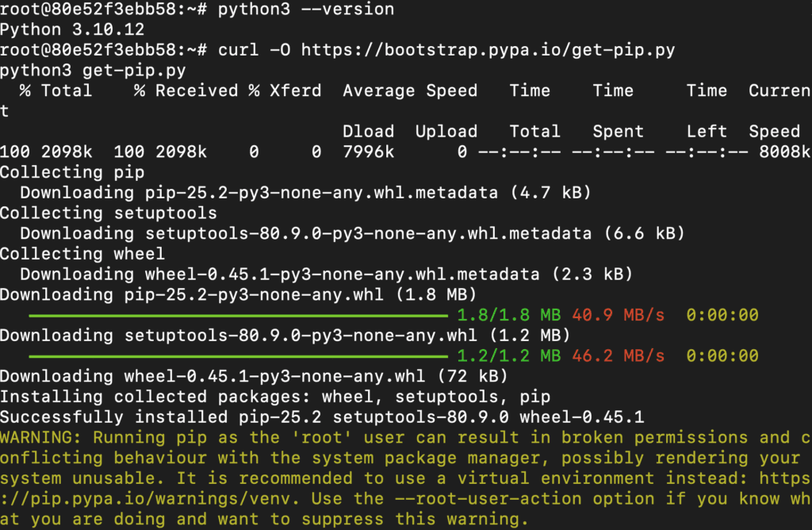Click the --root-user-action option text
Viewport: 812px width, 530px height.
pyautogui.click(x=488, y=499)
